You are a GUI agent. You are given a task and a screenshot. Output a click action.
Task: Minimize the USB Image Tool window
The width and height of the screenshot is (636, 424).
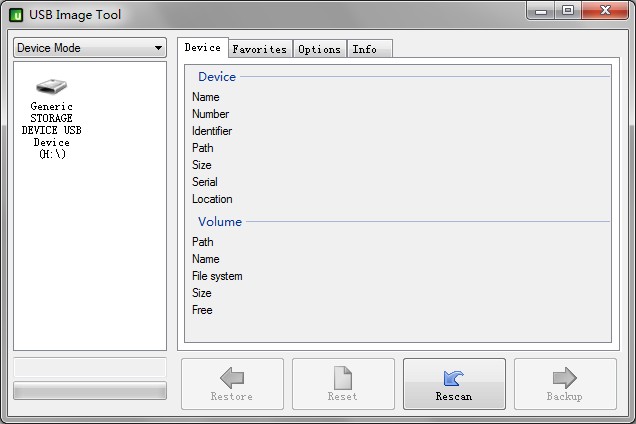click(540, 11)
